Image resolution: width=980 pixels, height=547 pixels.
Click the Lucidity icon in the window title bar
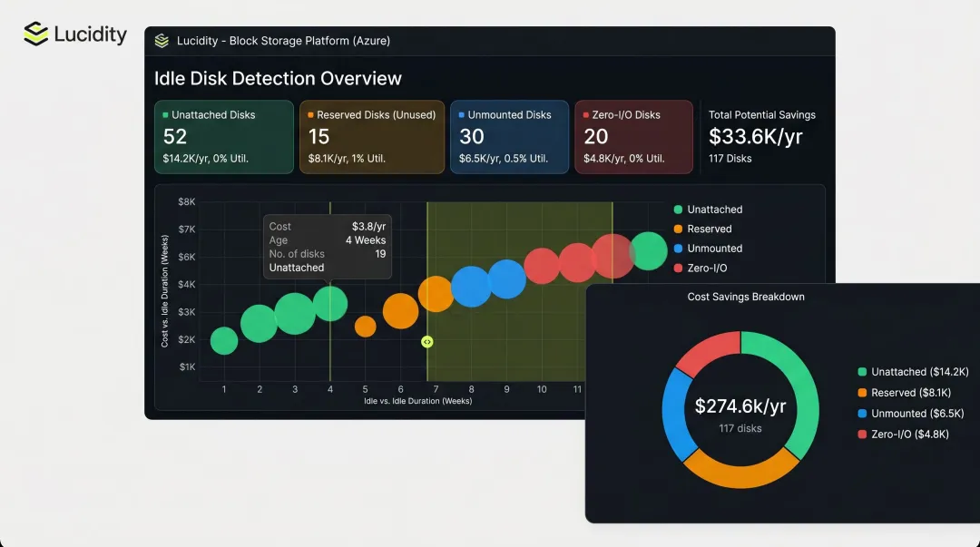pos(162,41)
